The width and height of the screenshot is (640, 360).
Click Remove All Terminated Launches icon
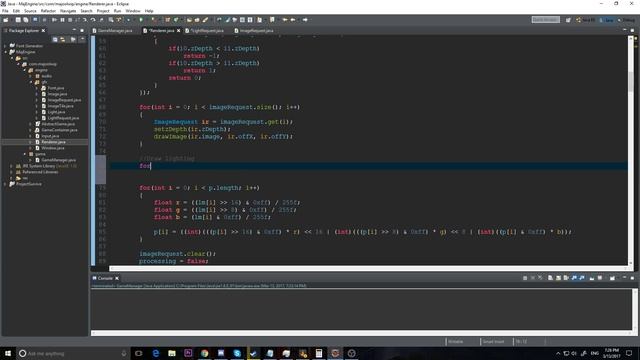click(540, 278)
